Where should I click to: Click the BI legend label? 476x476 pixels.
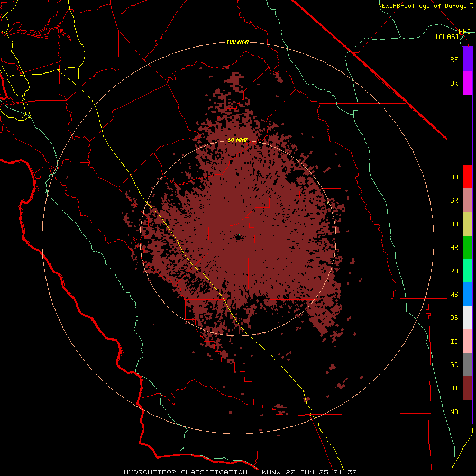[x=454, y=388]
